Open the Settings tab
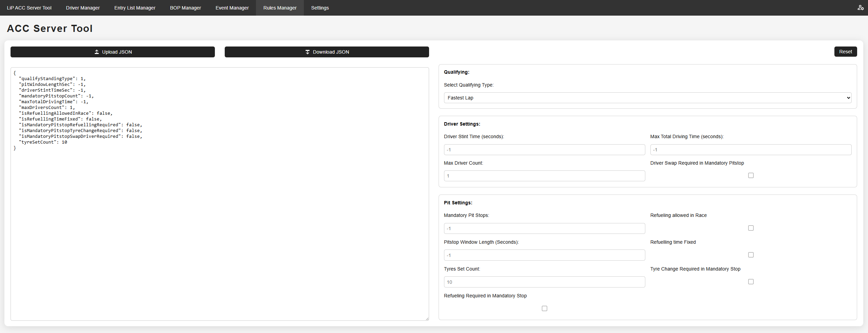This screenshot has width=868, height=333. tap(320, 8)
